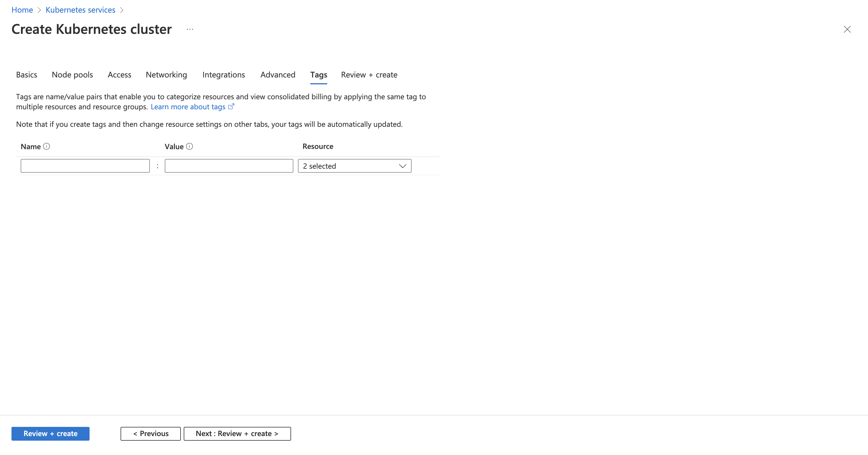Focus the tag Value input field
This screenshot has width=868, height=455.
tap(229, 166)
